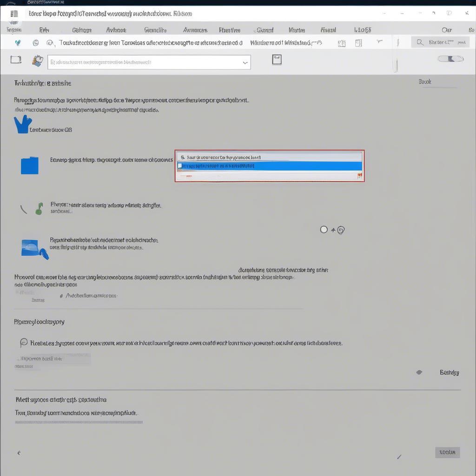Click the back arrow at bottom left
The height and width of the screenshot is (476, 476).
(x=19, y=453)
